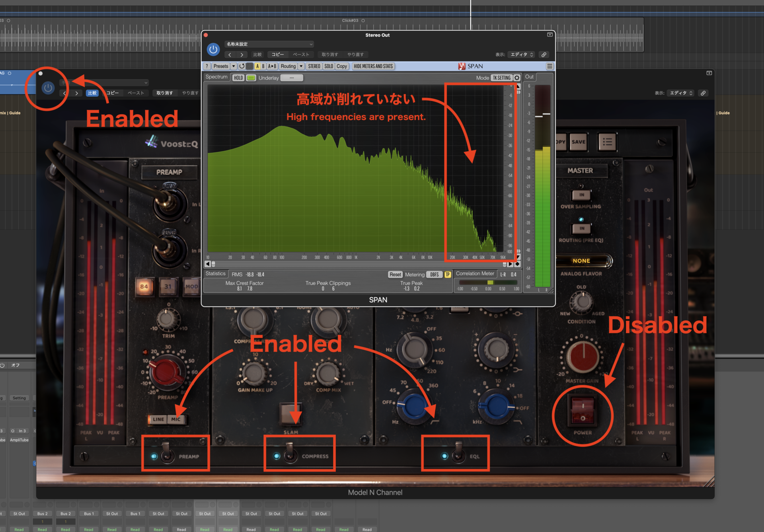
Task: Click 比較 in SPAN header
Action: (257, 55)
